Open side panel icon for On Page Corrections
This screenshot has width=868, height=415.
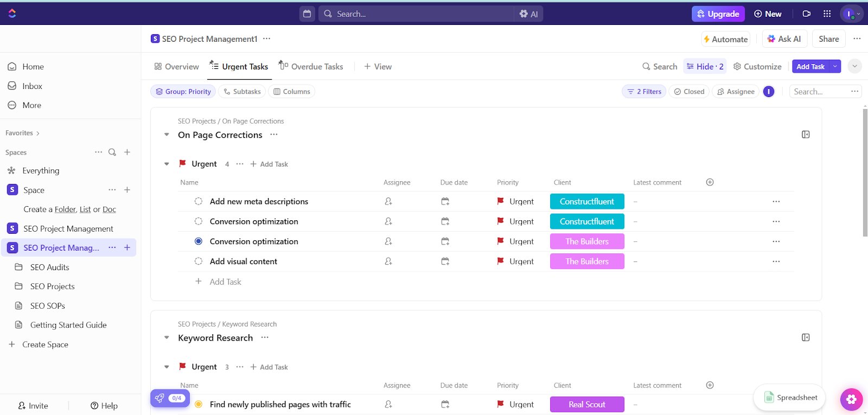click(x=806, y=135)
